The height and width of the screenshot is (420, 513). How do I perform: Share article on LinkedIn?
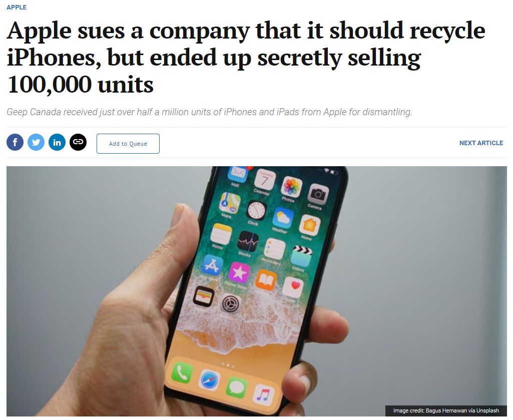coord(57,142)
